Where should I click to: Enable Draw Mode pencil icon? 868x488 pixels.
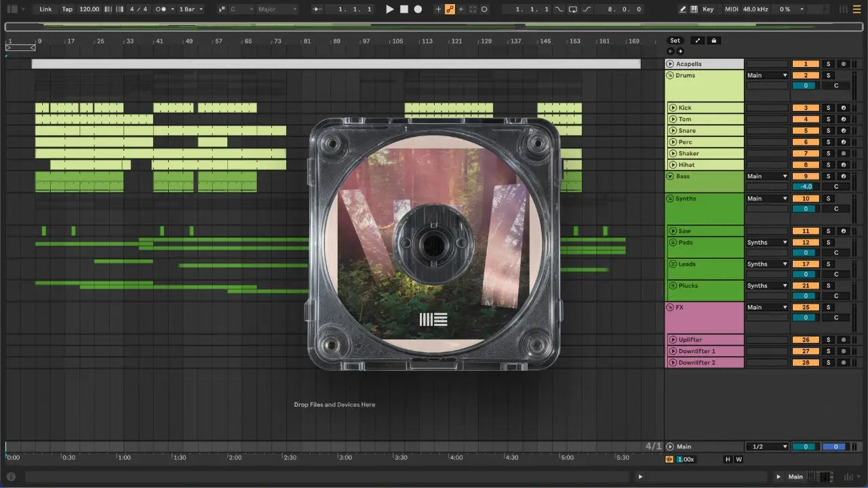(x=683, y=9)
